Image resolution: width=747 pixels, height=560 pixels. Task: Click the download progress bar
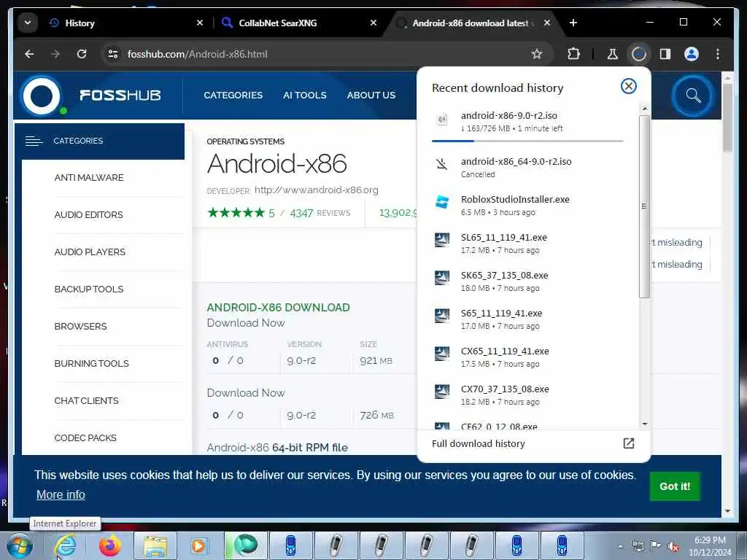click(x=527, y=141)
